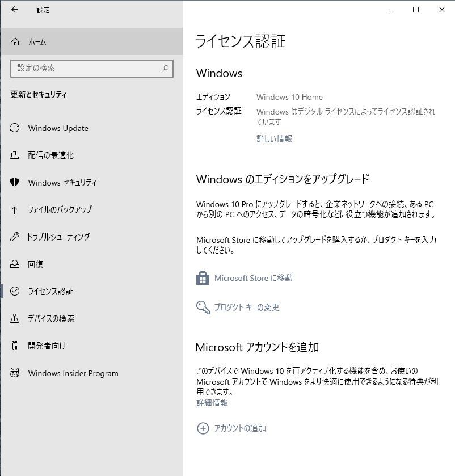Screen dimensions: 455x476
Task: Click the 回復 icon
Action: point(15,264)
